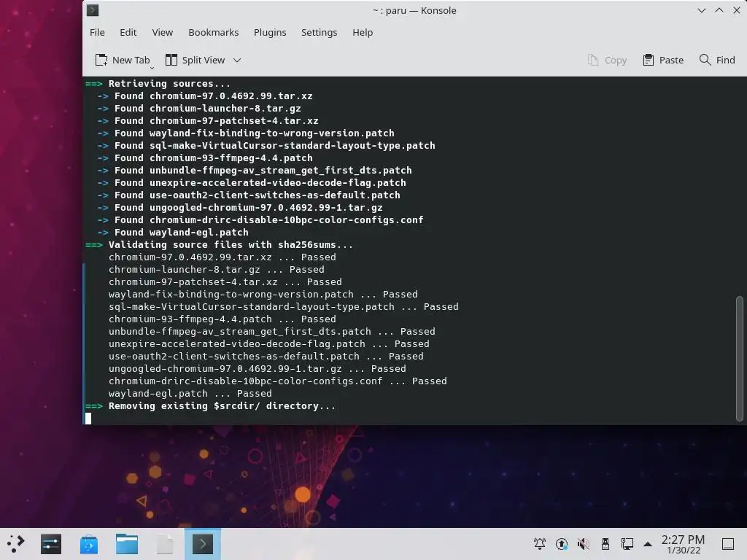Image resolution: width=747 pixels, height=560 pixels.
Task: Open the KDE application launcher
Action: tap(16, 544)
